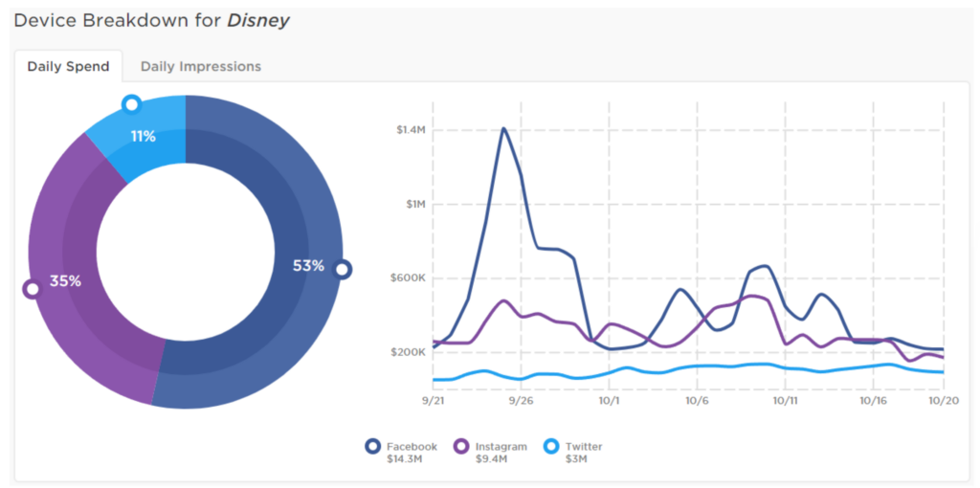
Task: Click the 9/21 date label
Action: click(x=433, y=401)
